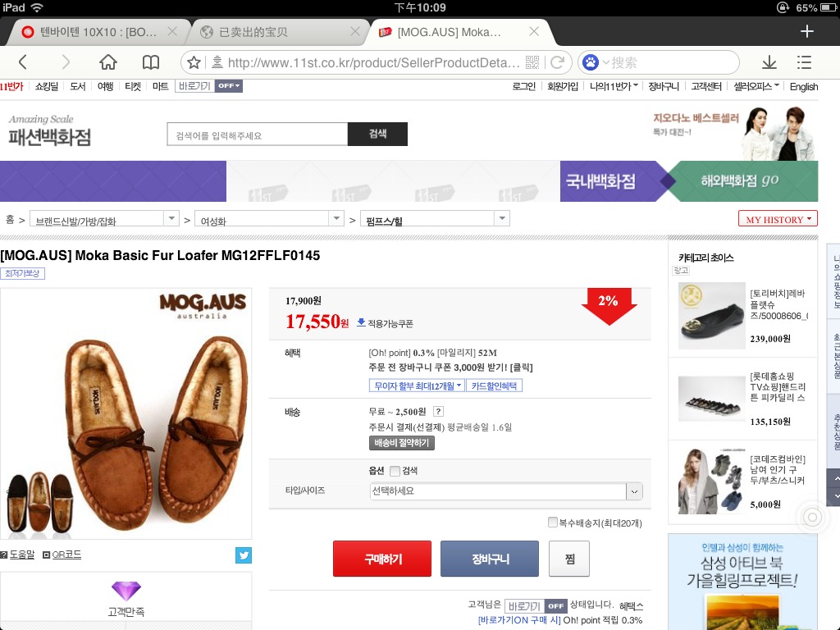The height and width of the screenshot is (630, 840).
Task: Click the 패션백화점 Amazing Scale logo
Action: click(49, 130)
